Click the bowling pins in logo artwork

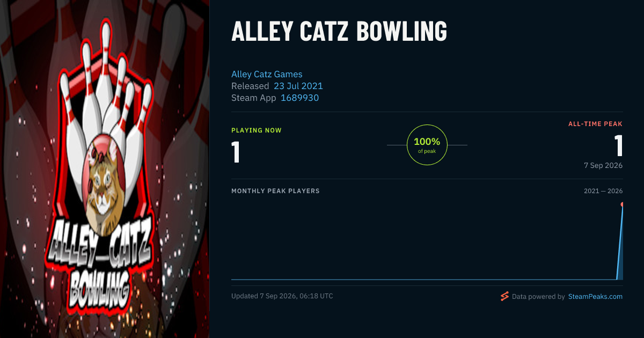(106, 94)
